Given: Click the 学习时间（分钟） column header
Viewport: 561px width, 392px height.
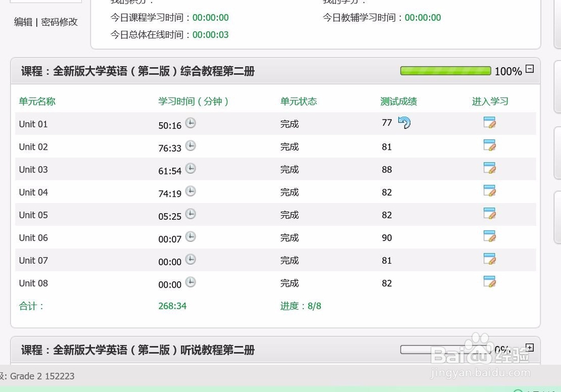Looking at the screenshot, I should pos(194,102).
